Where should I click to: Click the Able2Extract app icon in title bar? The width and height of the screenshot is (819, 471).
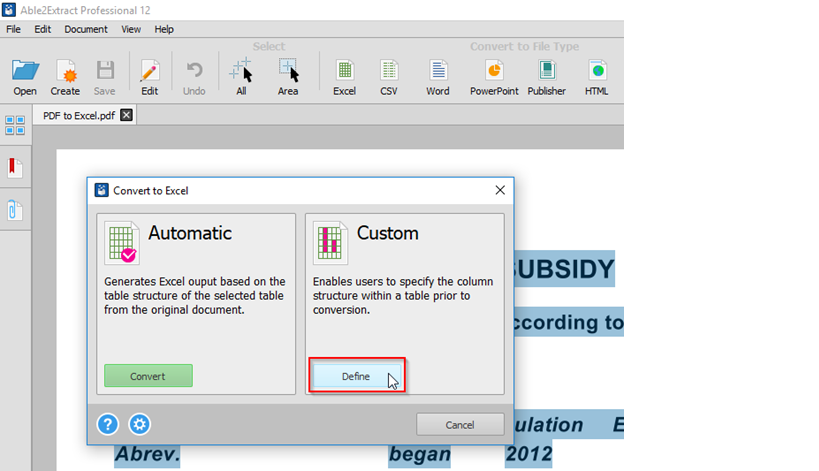[9, 9]
